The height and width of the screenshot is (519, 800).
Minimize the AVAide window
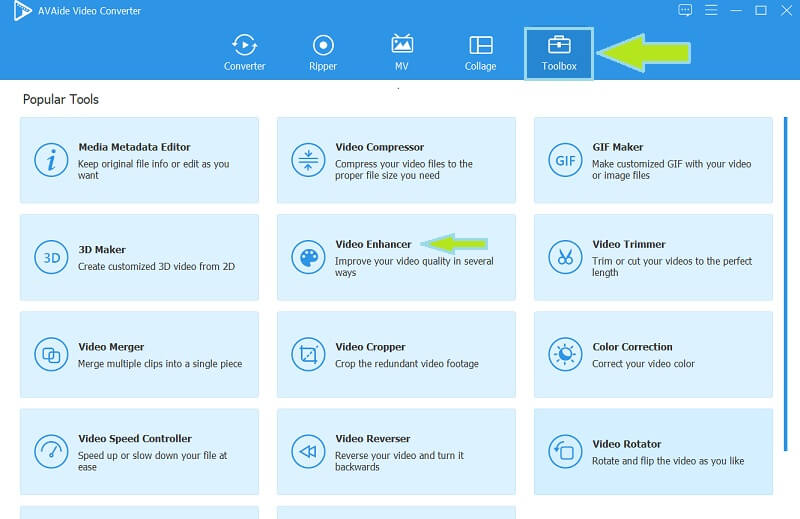tap(736, 10)
